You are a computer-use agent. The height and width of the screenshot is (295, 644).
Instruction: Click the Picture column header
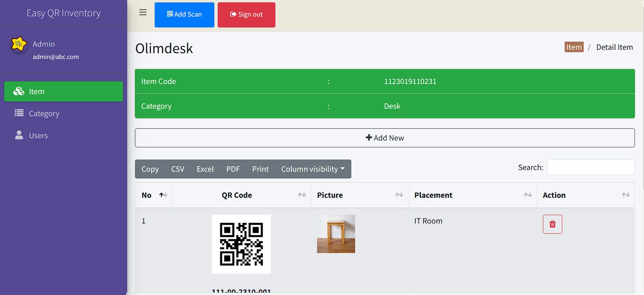tap(359, 195)
